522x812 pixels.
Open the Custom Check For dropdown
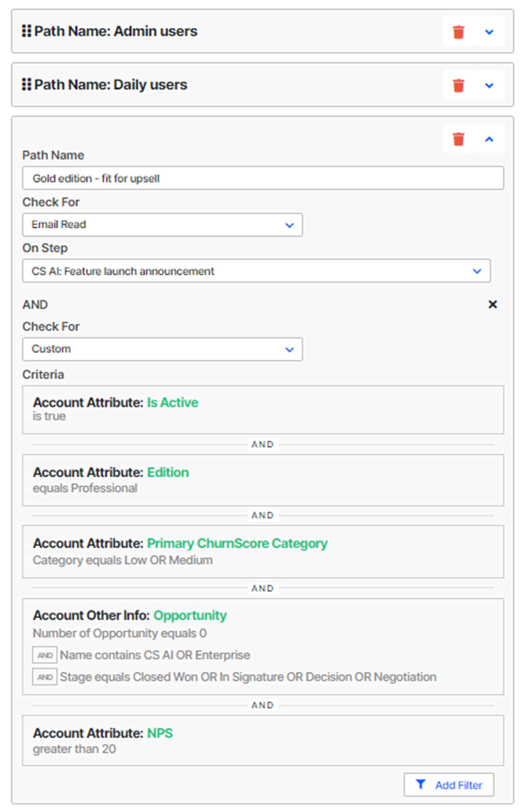[x=162, y=349]
